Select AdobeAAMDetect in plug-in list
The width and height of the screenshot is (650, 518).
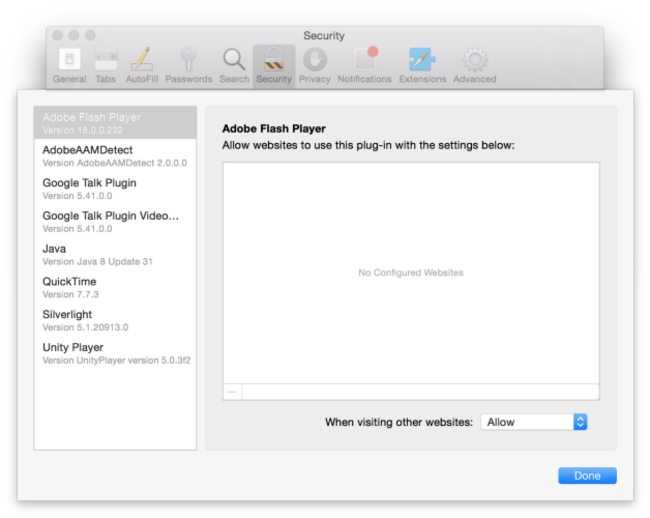click(115, 156)
